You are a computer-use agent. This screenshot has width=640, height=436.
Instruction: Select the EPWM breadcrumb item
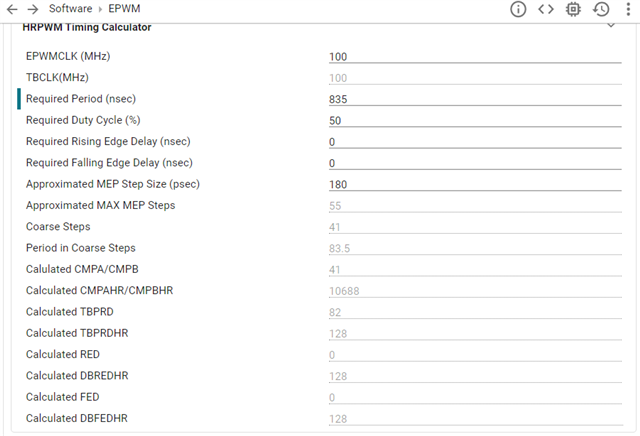pos(124,9)
